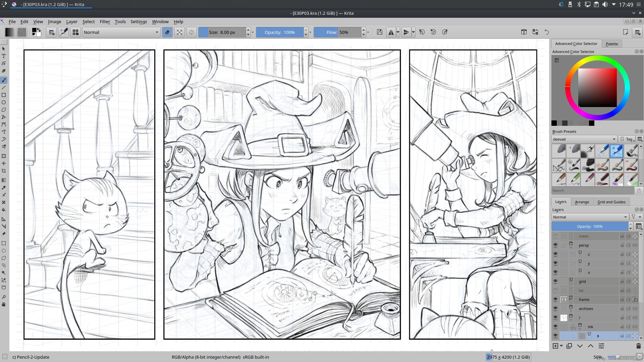Click the brush presets Search field
This screenshot has height=362, width=644.
tap(592, 191)
